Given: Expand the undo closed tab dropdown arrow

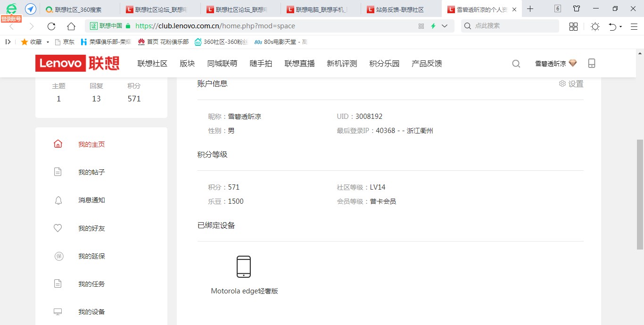Looking at the screenshot, I should (620, 26).
